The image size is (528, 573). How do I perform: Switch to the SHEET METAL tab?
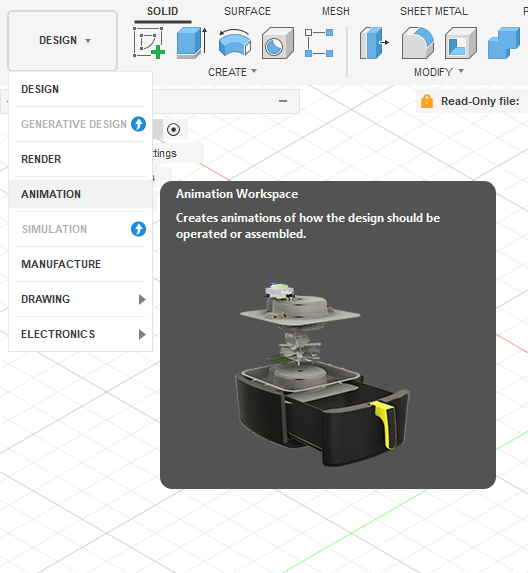tap(434, 11)
